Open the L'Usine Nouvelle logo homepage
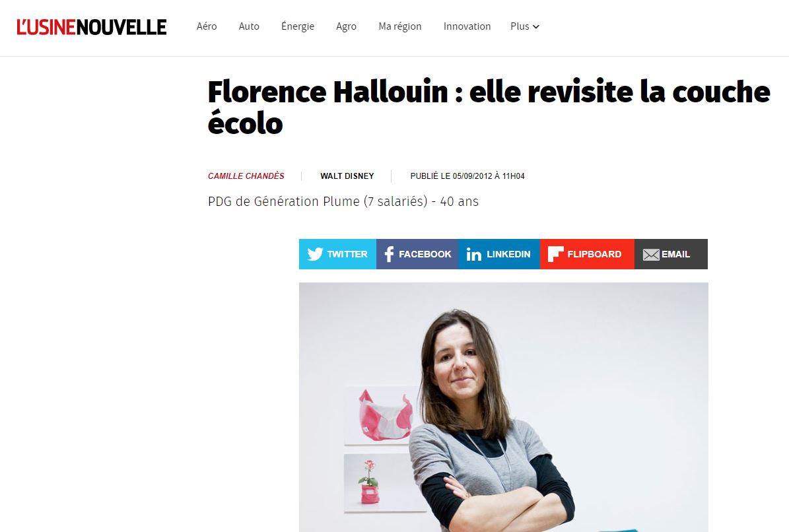The width and height of the screenshot is (789, 532). 92,27
